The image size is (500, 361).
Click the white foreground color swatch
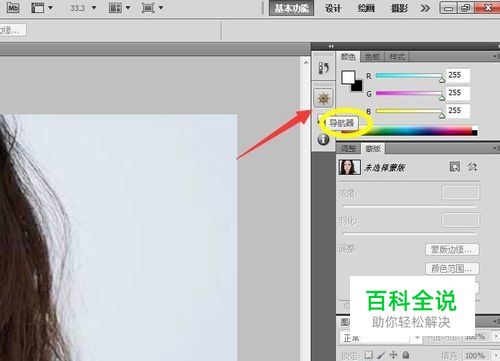coord(347,77)
